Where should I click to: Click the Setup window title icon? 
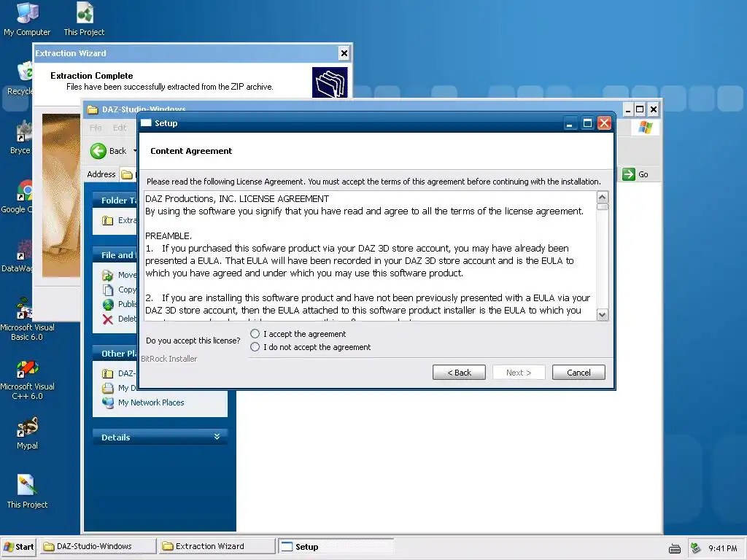(146, 123)
